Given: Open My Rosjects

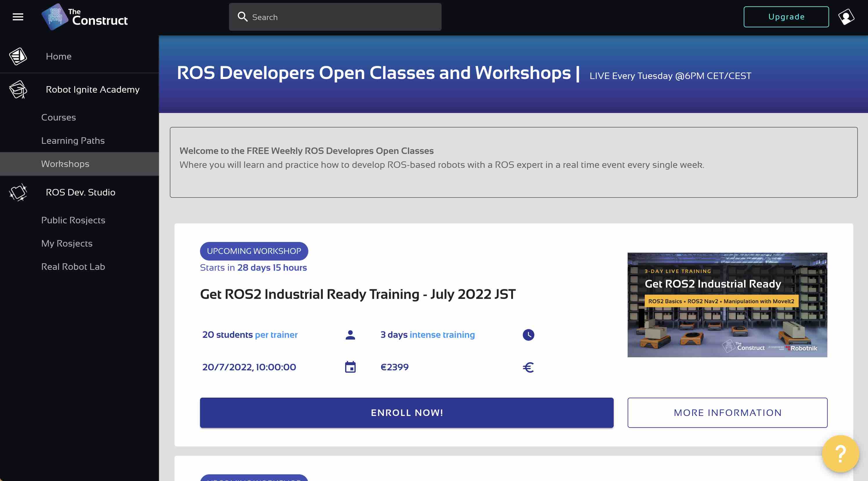Looking at the screenshot, I should pos(79,243).
